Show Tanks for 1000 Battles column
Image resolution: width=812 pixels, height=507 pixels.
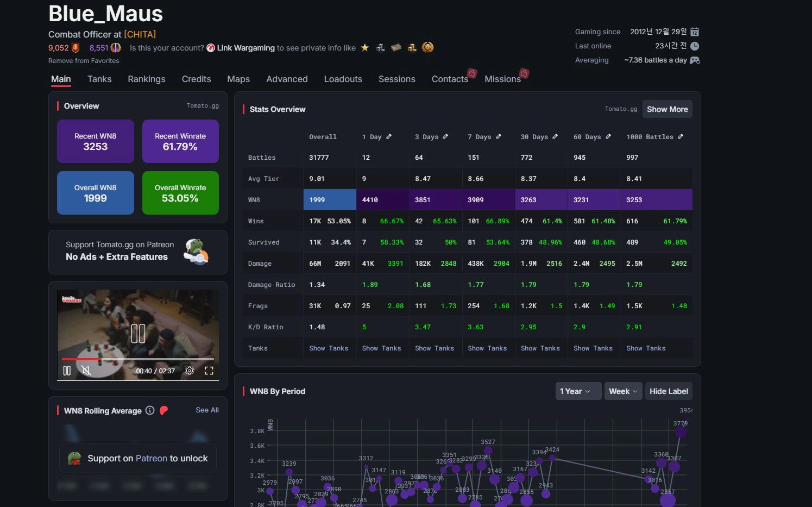click(x=646, y=348)
